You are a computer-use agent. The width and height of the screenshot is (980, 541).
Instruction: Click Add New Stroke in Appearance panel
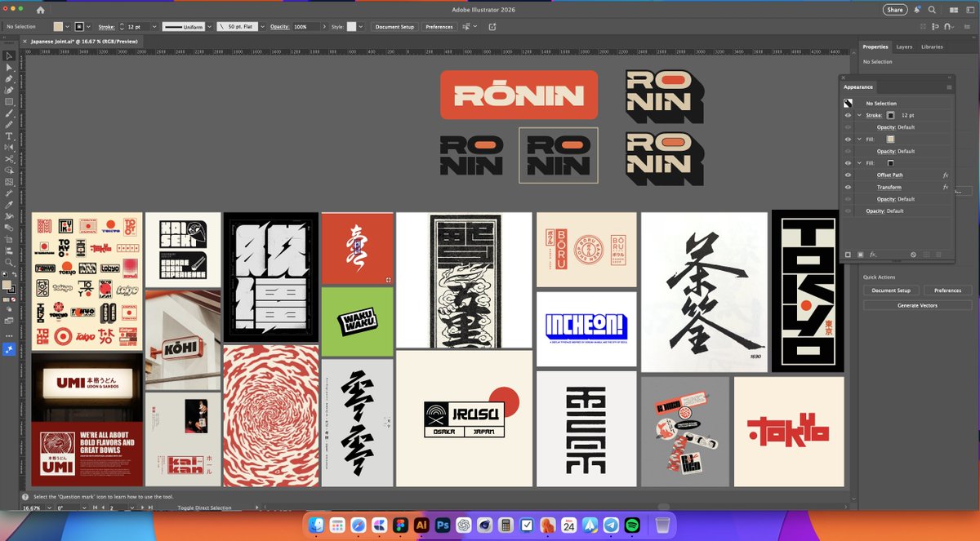point(849,255)
